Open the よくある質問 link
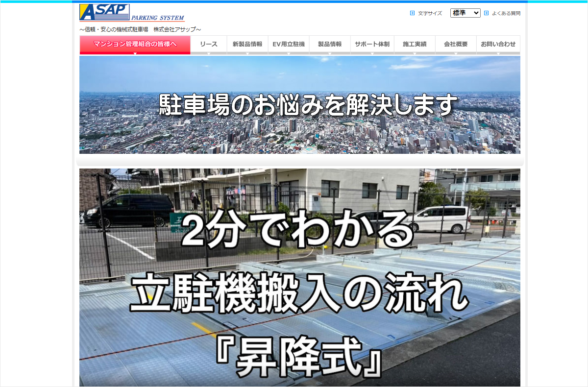 click(506, 13)
